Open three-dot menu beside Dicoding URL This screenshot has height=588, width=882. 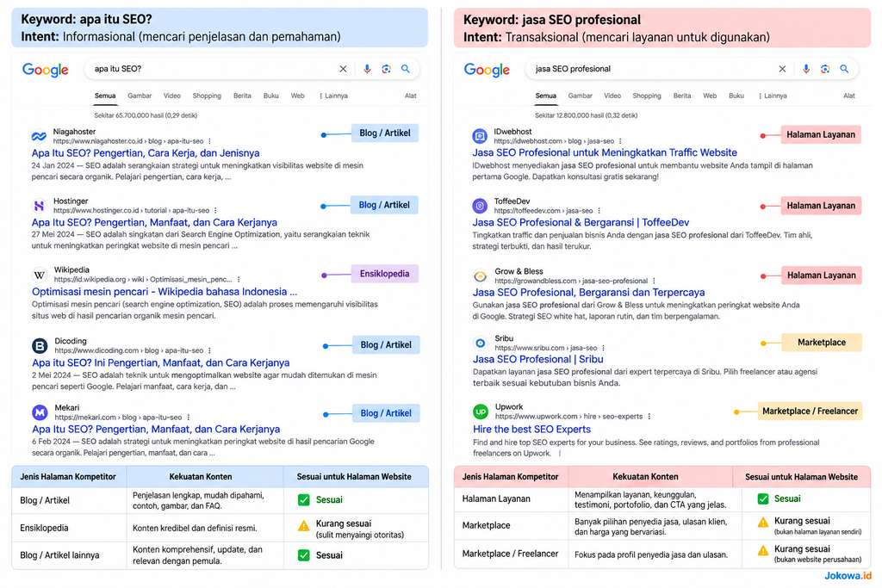coord(210,350)
